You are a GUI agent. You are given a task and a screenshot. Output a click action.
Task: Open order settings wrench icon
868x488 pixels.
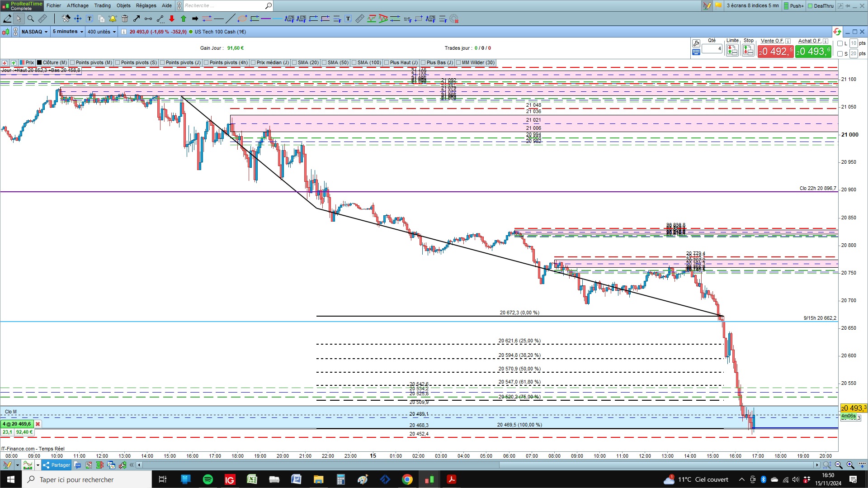[696, 43]
